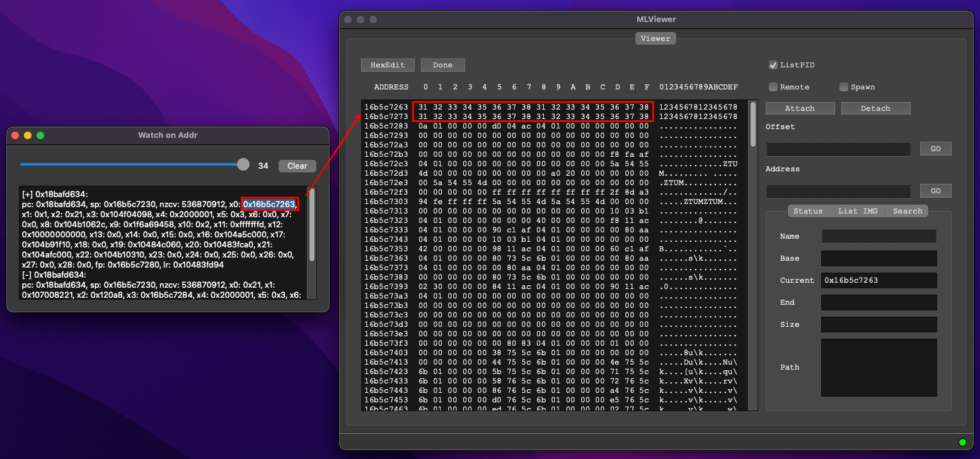Click the highlighted 0x16b5c7263 value in log
The height and width of the screenshot is (459, 980).
[x=270, y=204]
